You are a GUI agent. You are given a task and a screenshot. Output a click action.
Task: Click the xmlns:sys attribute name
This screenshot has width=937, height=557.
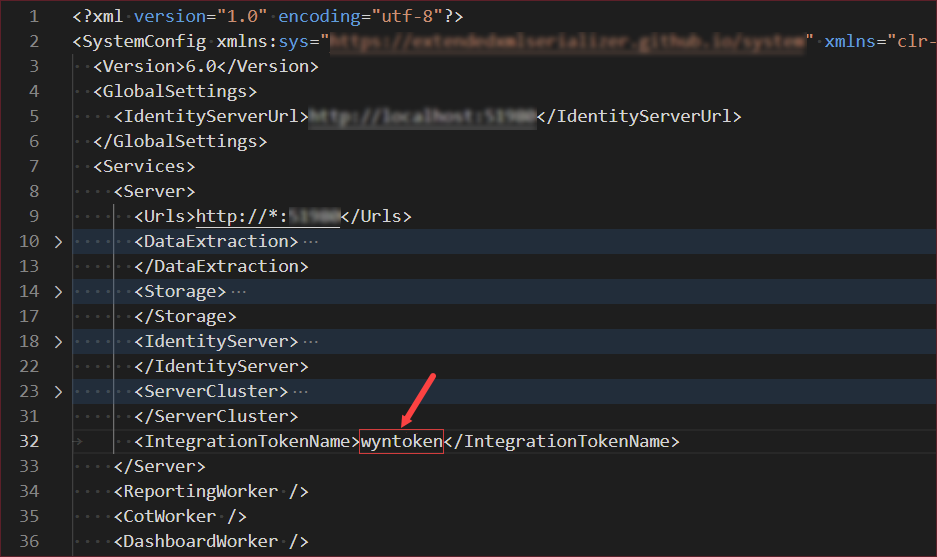[x=262, y=42]
